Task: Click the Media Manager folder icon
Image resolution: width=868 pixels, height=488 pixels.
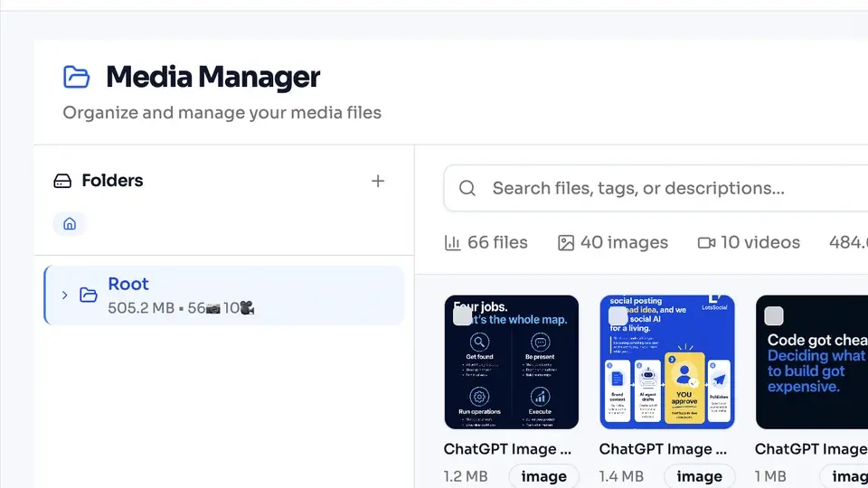Action: tap(76, 77)
